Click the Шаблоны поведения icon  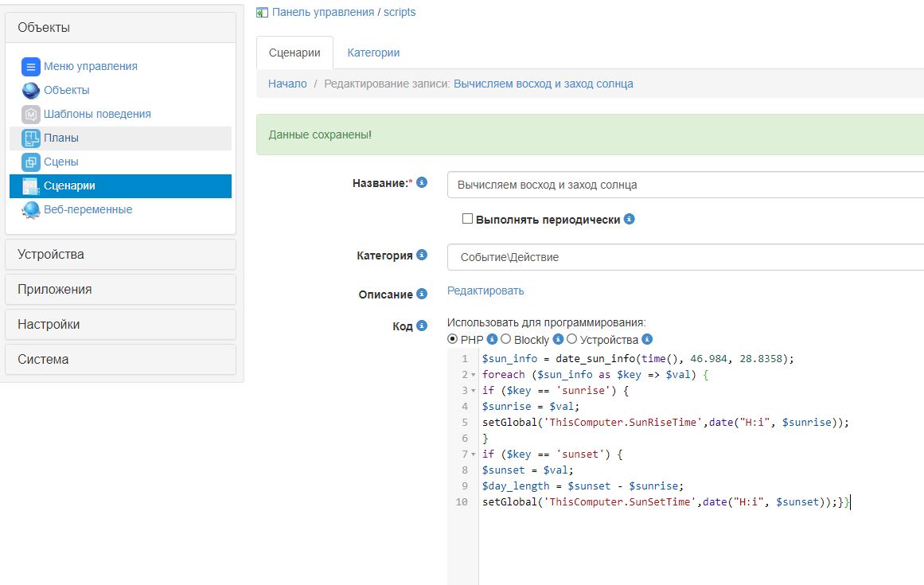(30, 115)
